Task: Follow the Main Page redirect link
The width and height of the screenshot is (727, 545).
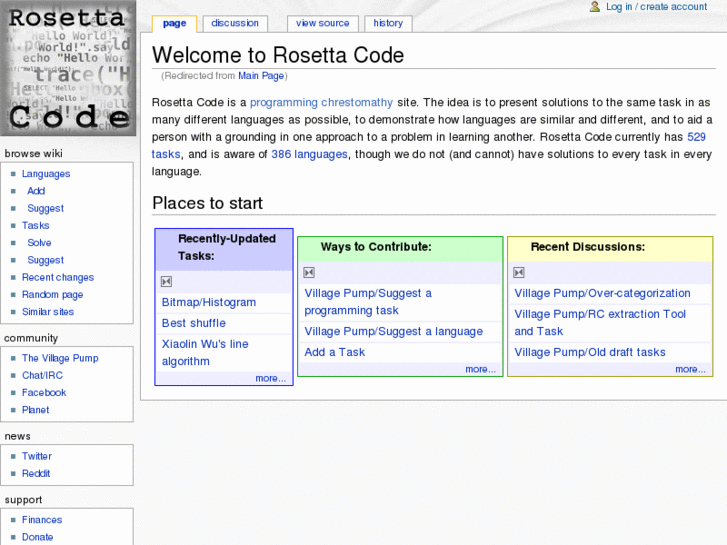Action: coord(261,76)
